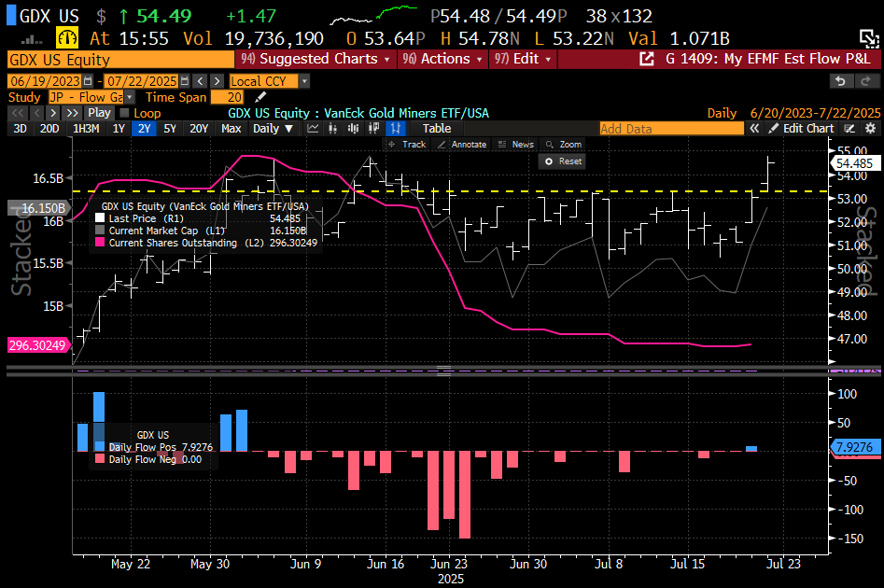The height and width of the screenshot is (588, 884).
Task: Select the candlestick chart type icon
Action: [333, 129]
